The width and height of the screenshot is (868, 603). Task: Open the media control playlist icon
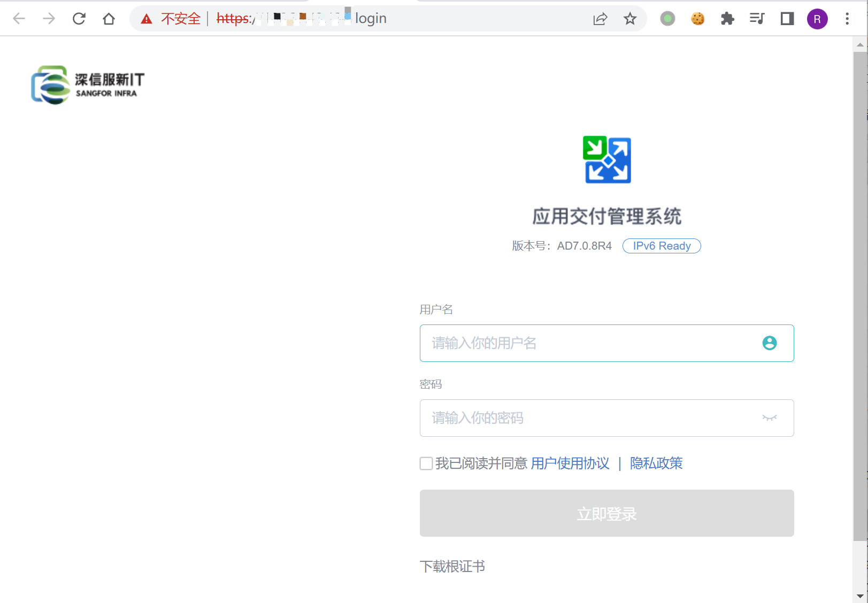pyautogui.click(x=757, y=19)
